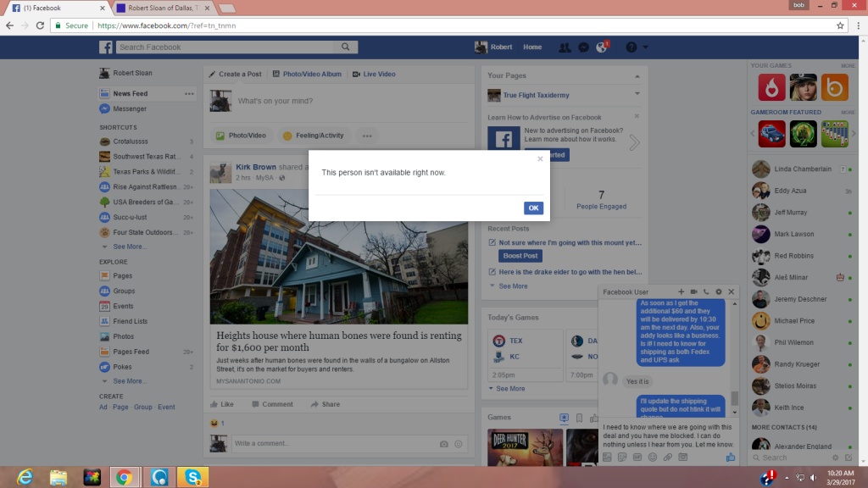
Task: Open Messages icon in header
Action: [583, 47]
